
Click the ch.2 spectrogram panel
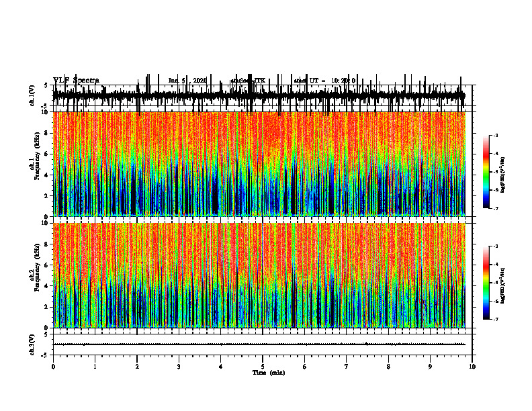coord(259,275)
